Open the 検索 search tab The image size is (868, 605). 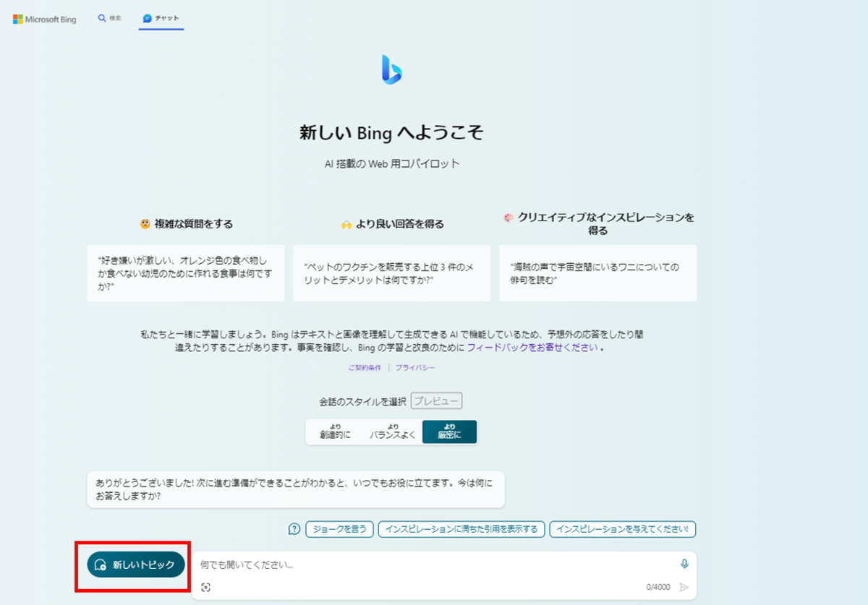(110, 18)
